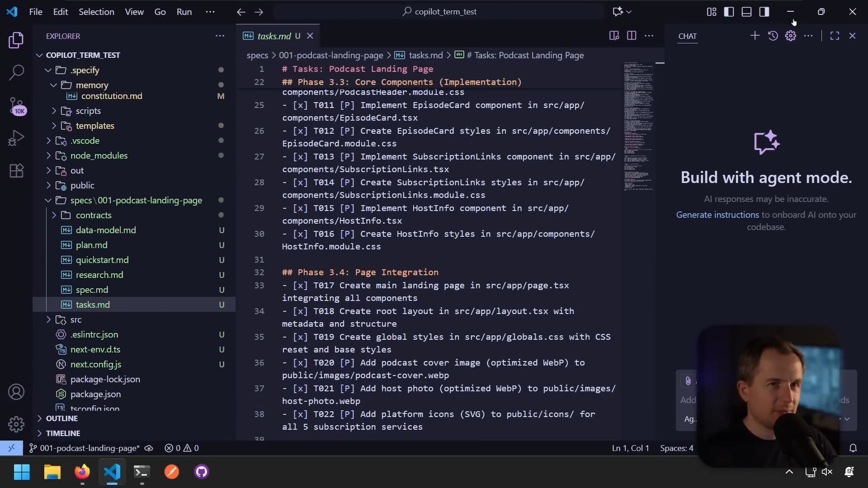Toggle the secondary side bar layout button
868x488 pixels.
click(764, 12)
